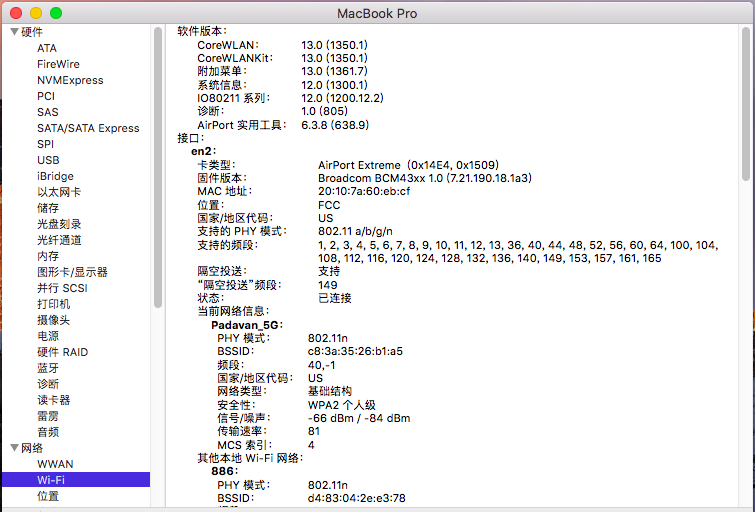The width and height of the screenshot is (755, 512).
Task: Select 蓝牙 in the sidebar
Action: pyautogui.click(x=48, y=368)
